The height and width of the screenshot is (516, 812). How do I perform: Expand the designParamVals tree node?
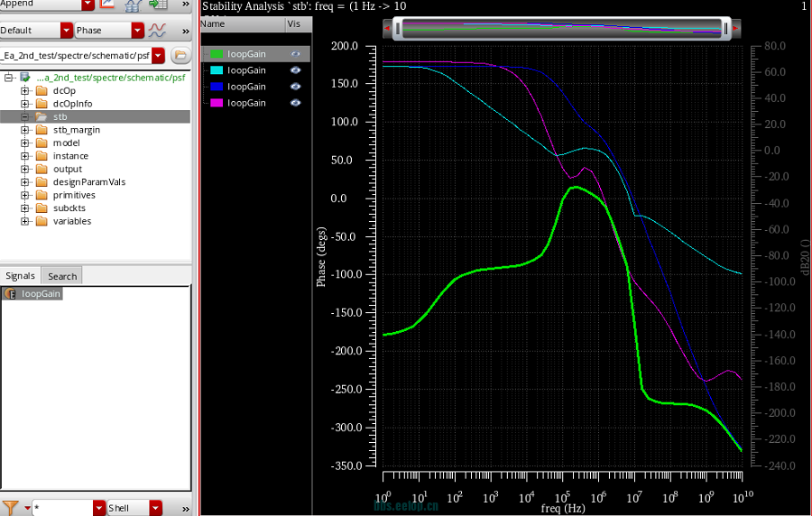[24, 182]
